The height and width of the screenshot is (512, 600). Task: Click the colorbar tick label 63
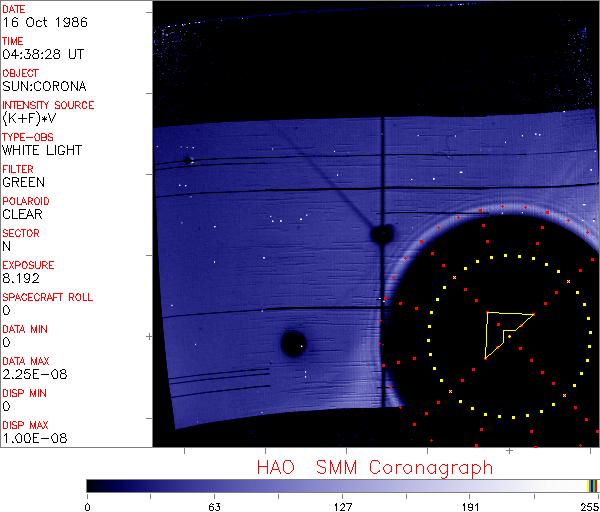[214, 505]
